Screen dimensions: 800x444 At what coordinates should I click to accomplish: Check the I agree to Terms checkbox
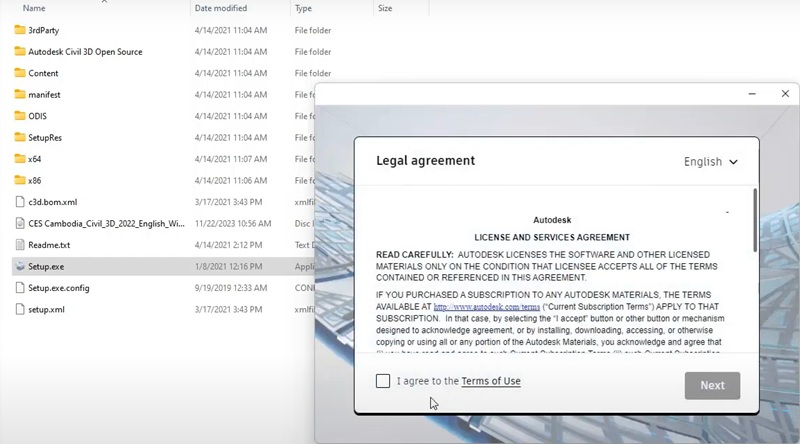[x=383, y=381]
